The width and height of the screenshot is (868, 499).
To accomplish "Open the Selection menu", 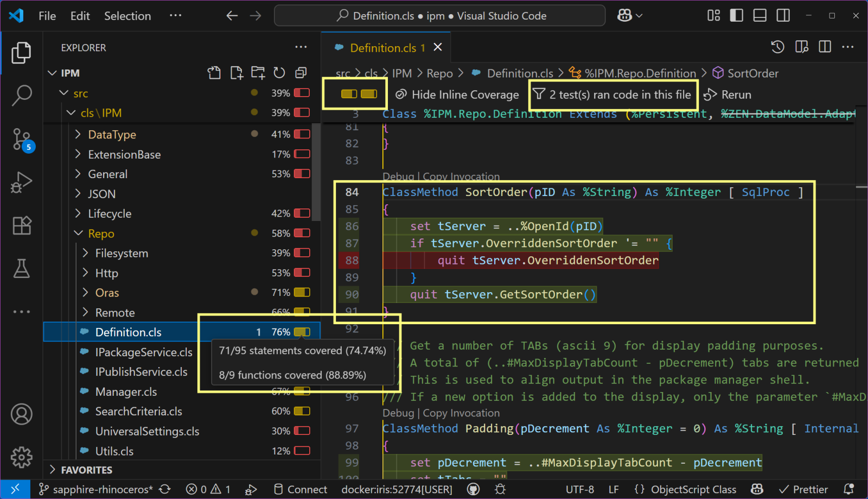I will (x=127, y=16).
